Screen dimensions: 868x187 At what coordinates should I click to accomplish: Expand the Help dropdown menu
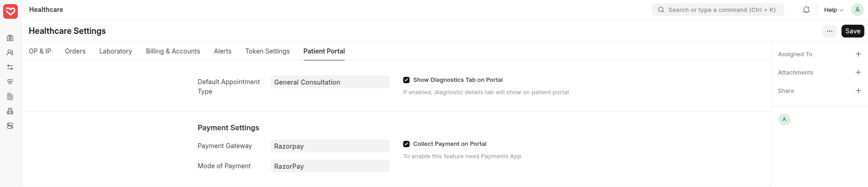833,10
